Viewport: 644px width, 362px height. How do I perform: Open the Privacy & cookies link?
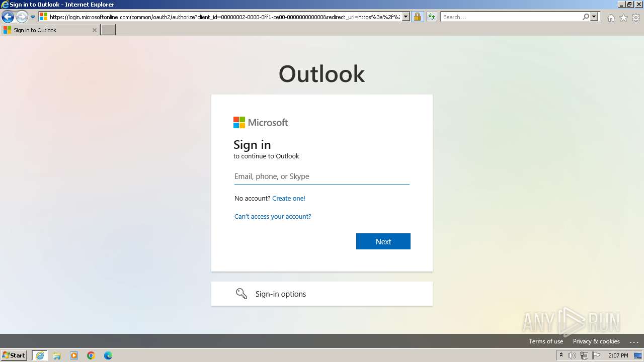click(x=596, y=341)
